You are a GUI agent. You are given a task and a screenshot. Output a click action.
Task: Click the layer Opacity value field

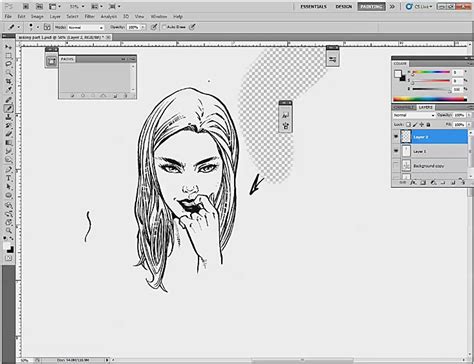point(459,115)
